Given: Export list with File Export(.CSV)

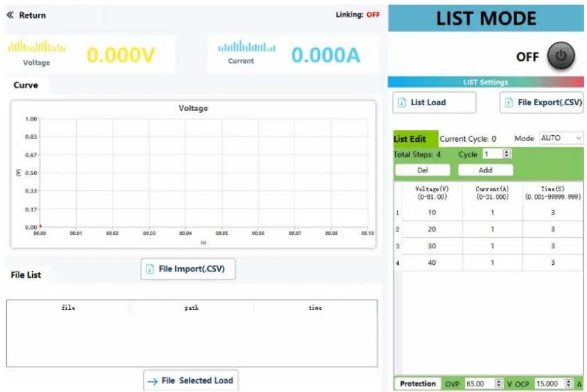Looking at the screenshot, I should (x=542, y=102).
